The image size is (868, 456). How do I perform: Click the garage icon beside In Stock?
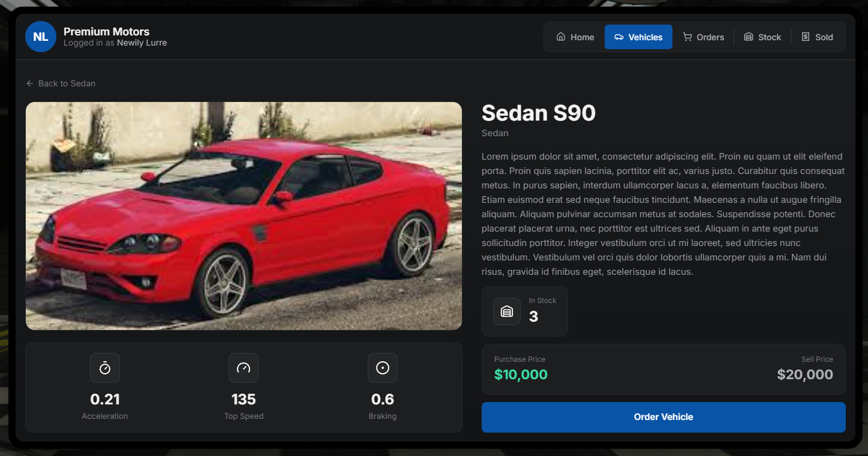pos(507,311)
